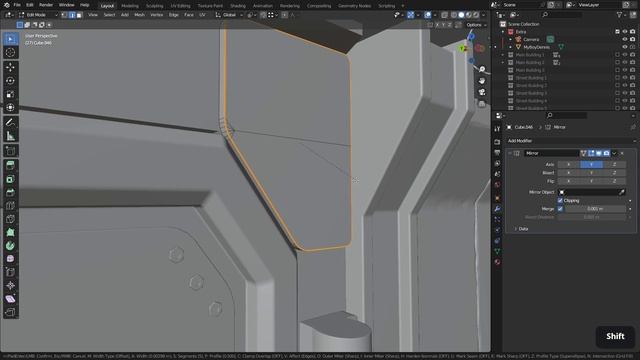Image resolution: width=640 pixels, height=360 pixels.
Task: Open the Tool properties tab icon
Action: pyautogui.click(x=497, y=129)
